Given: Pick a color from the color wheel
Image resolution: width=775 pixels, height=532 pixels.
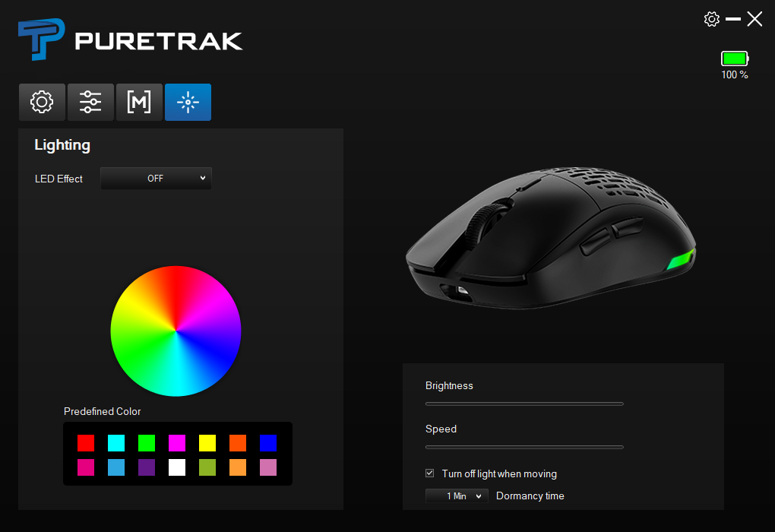Looking at the screenshot, I should pos(176,331).
